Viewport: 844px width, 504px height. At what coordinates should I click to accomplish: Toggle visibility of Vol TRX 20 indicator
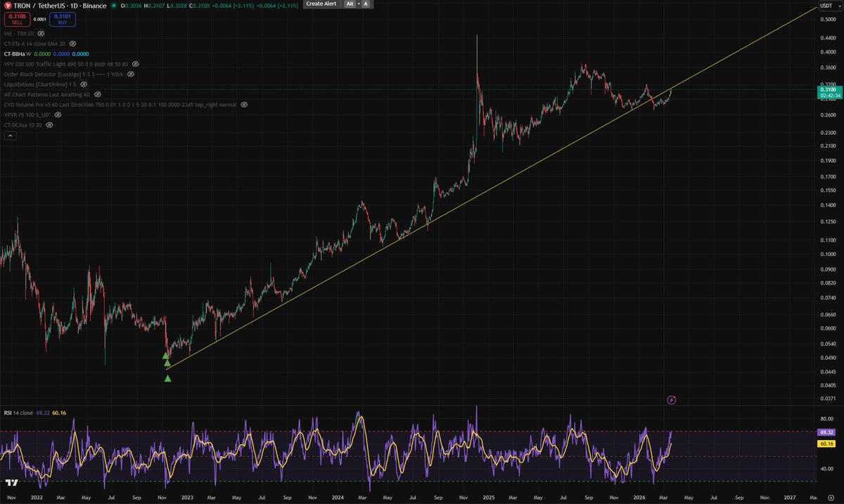(x=41, y=33)
